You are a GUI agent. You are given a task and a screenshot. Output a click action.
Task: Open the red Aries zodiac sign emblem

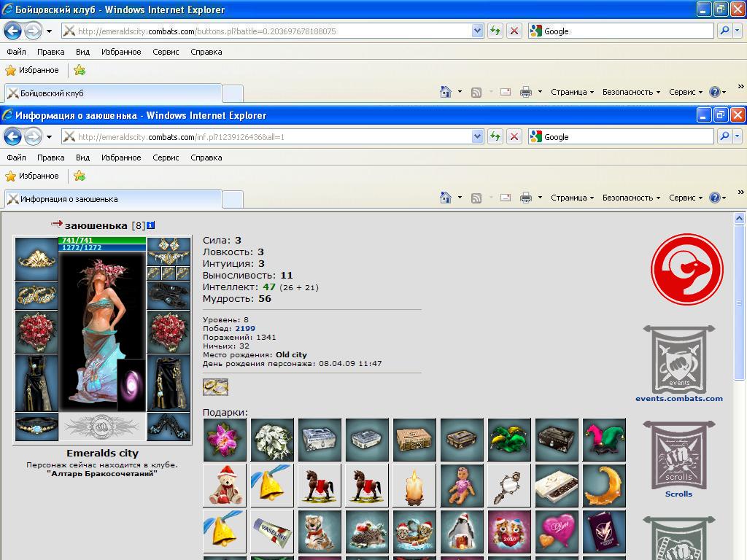tap(687, 269)
